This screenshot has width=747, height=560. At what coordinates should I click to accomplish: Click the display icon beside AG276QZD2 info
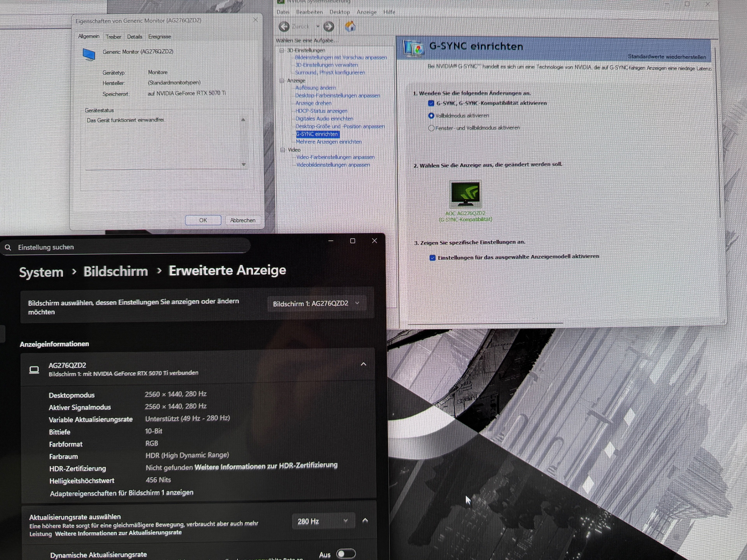point(34,370)
